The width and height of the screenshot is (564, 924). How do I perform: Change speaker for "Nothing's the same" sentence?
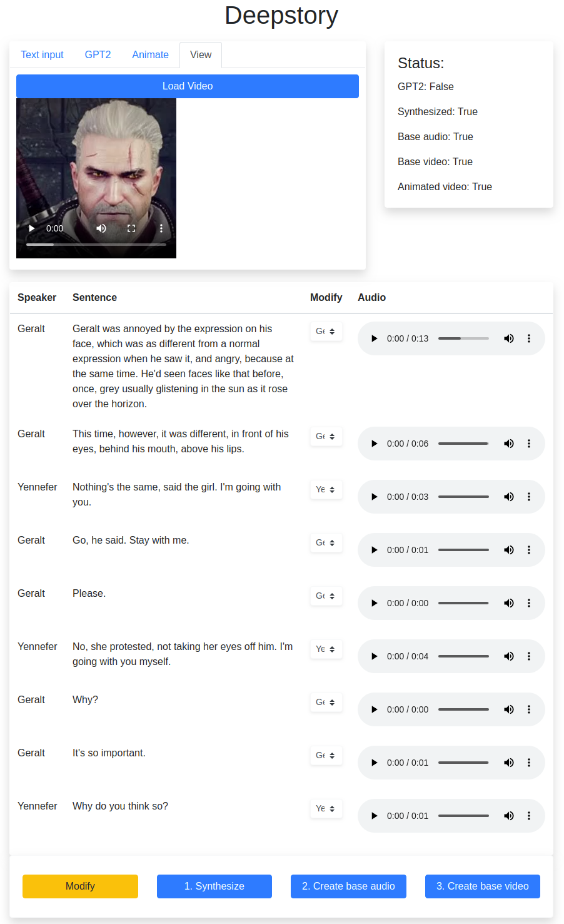326,490
